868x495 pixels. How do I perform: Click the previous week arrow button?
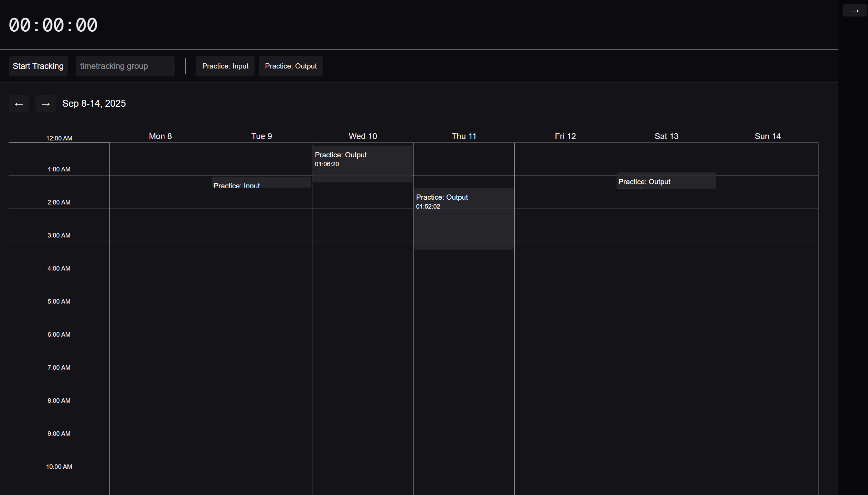click(x=19, y=104)
